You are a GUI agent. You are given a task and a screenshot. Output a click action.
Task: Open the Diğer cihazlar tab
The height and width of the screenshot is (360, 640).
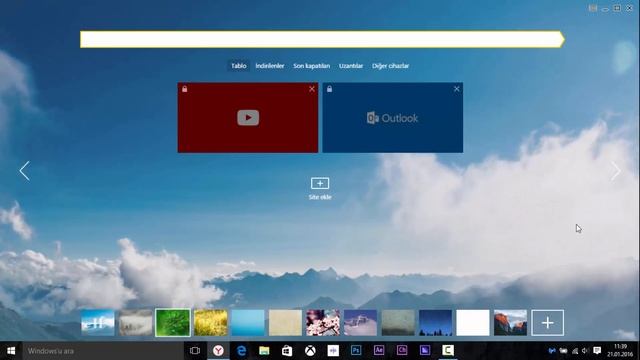(x=390, y=66)
